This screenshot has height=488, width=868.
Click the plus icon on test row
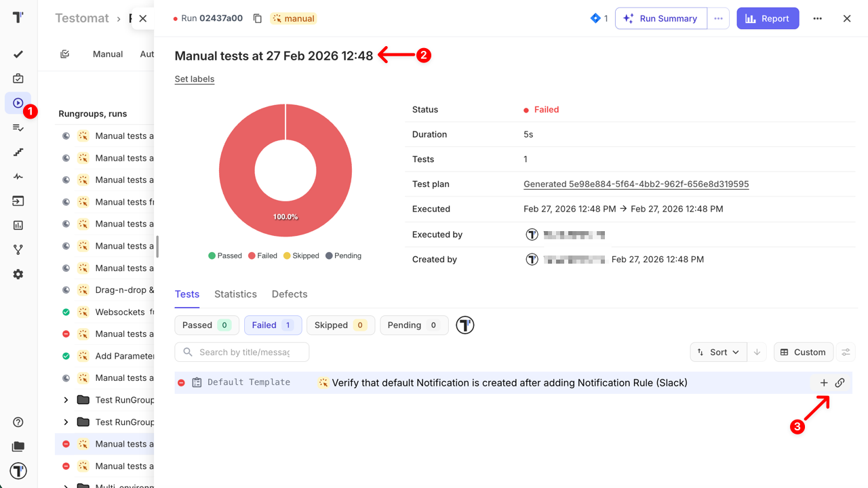tap(824, 383)
